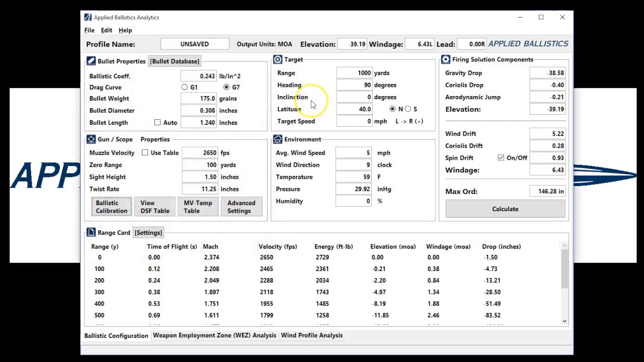Image resolution: width=644 pixels, height=362 pixels.
Task: Click the Gravity Drop value -38.58
Action: (x=548, y=73)
